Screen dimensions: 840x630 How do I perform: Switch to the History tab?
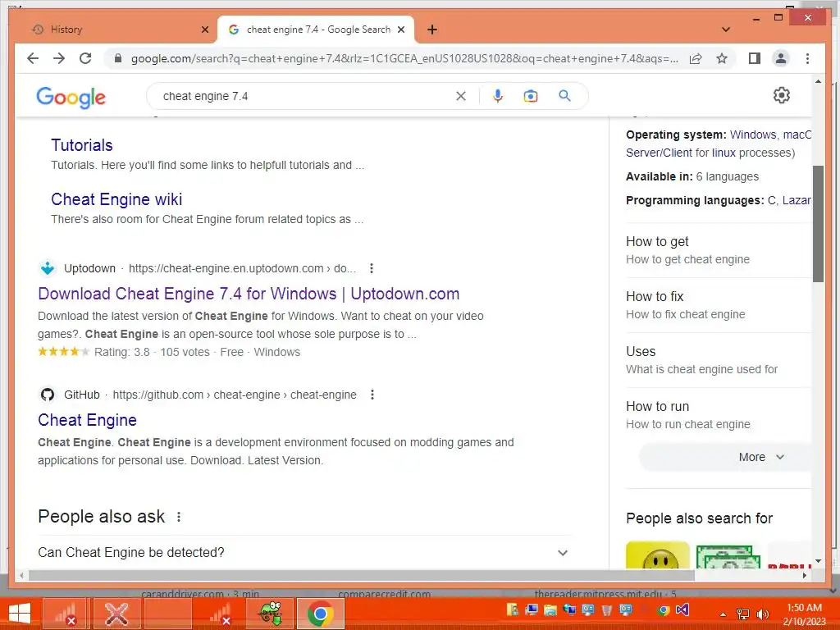[x=116, y=30]
